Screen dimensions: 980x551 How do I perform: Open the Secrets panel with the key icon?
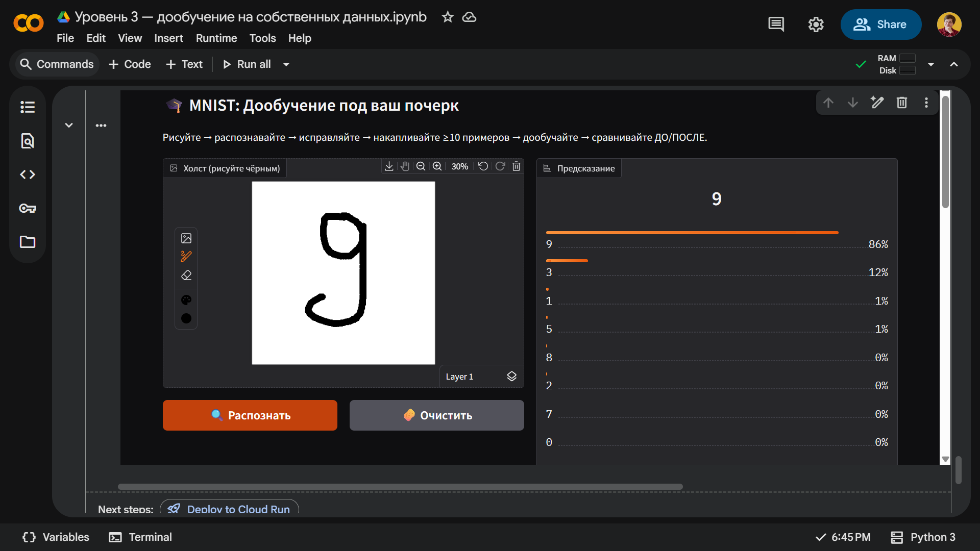27,208
